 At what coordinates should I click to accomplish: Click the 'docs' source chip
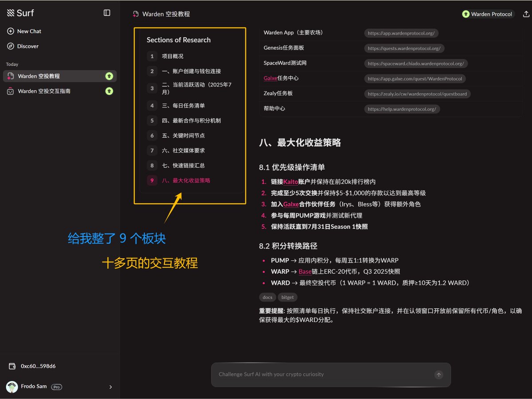click(267, 297)
